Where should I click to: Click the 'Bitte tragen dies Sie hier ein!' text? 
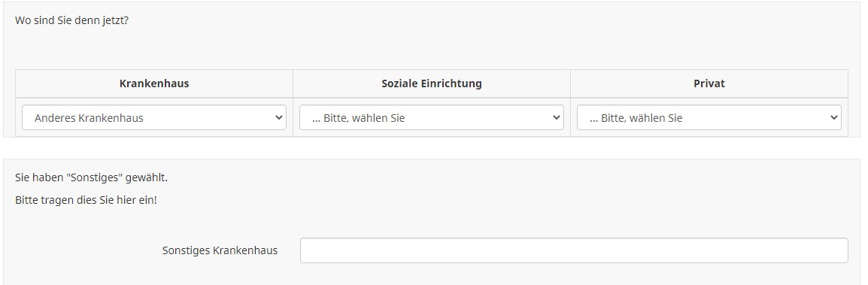click(86, 200)
